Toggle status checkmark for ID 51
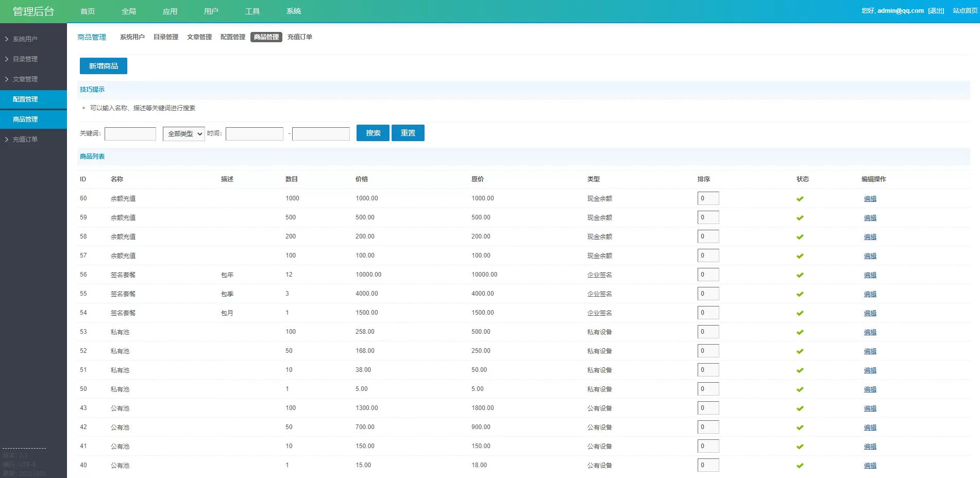This screenshot has height=478, width=980. coord(800,370)
